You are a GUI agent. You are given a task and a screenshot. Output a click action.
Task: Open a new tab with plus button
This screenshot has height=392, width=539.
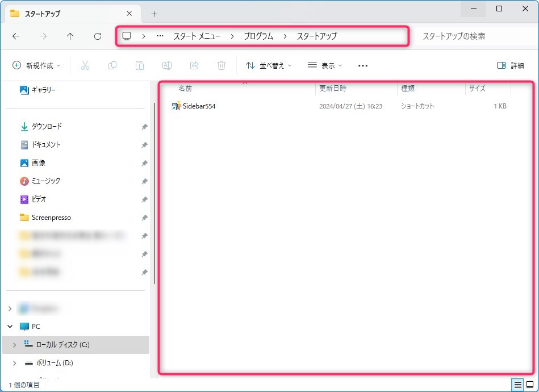click(154, 14)
